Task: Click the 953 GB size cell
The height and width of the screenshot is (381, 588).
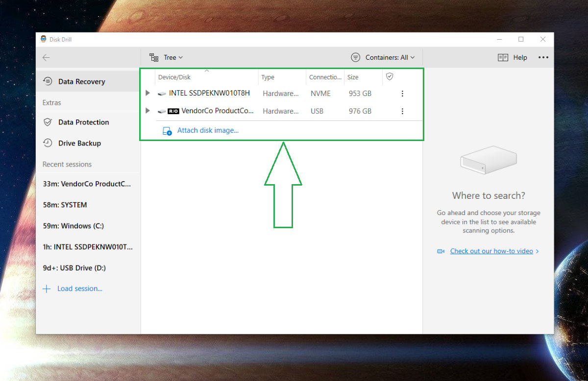Action: pyautogui.click(x=360, y=94)
